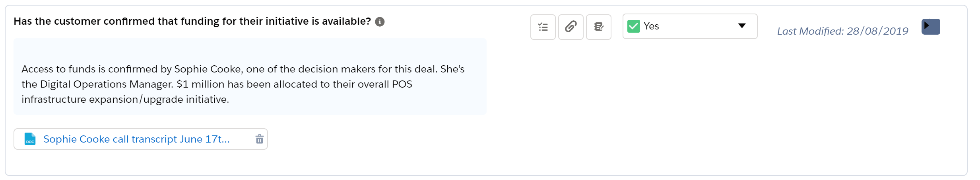Delete the Sophie Cooke transcript with trash icon
Viewport: 980px width, 180px height.
click(x=259, y=139)
